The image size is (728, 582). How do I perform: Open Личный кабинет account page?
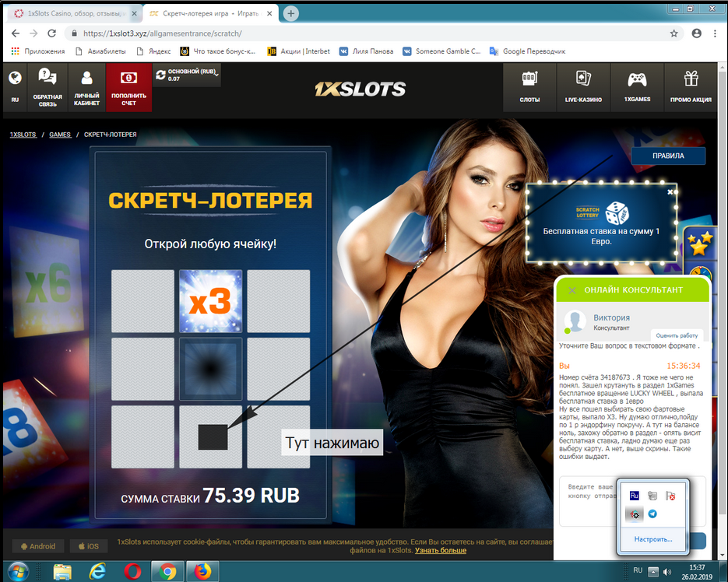pos(87,87)
